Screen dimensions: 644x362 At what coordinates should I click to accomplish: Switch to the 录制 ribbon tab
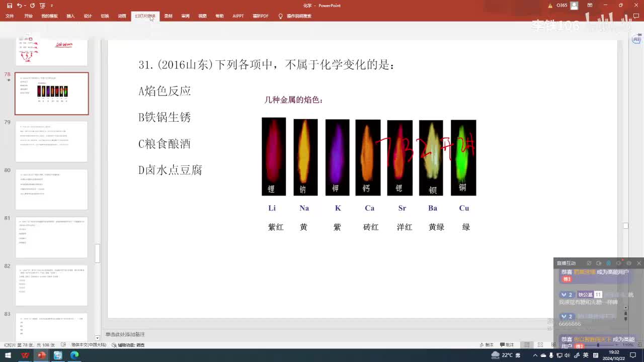point(168,16)
